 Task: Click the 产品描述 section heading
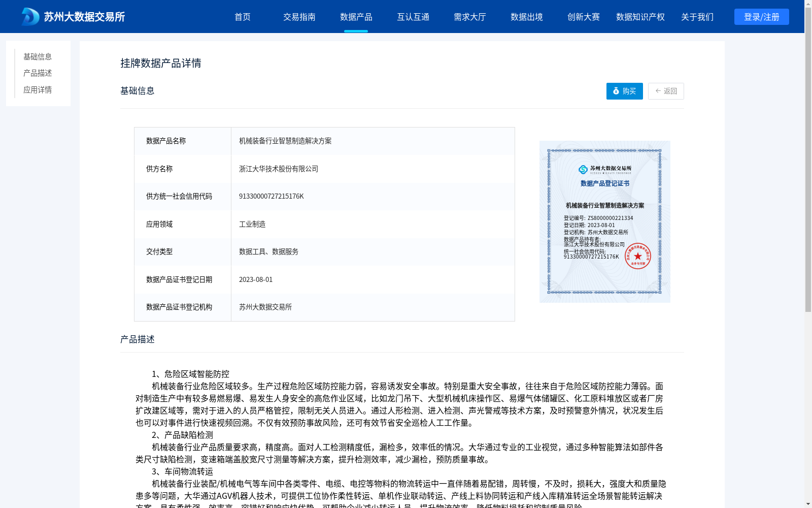pyautogui.click(x=138, y=339)
